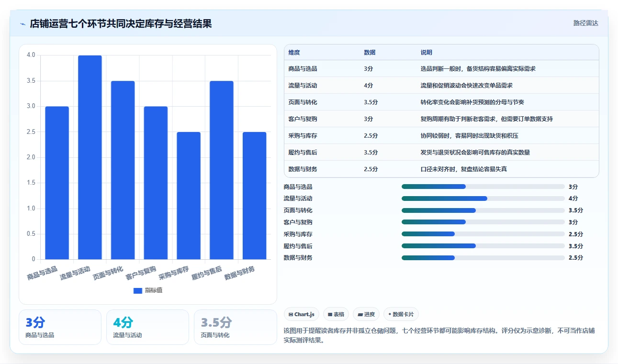Select the Chart.js tag chip
The width and height of the screenshot is (618, 364).
(302, 314)
